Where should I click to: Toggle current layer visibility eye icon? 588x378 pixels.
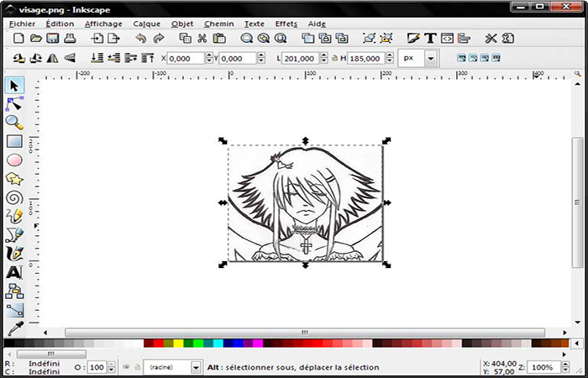point(126,368)
